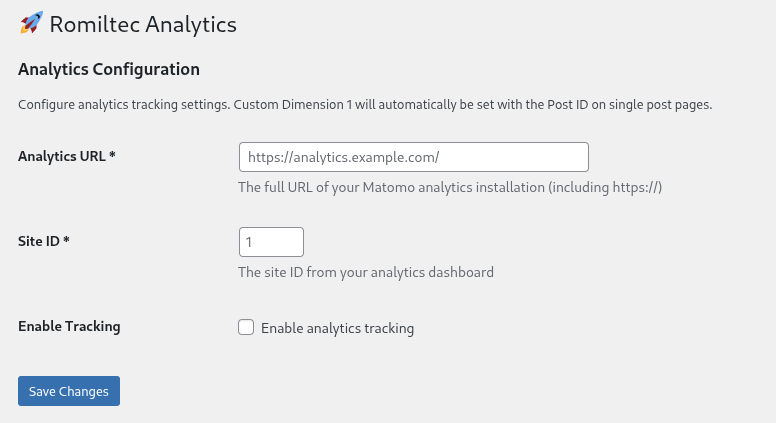Click the Romiltec Analytics page title
Screen dimensions: 776x423
(x=143, y=24)
